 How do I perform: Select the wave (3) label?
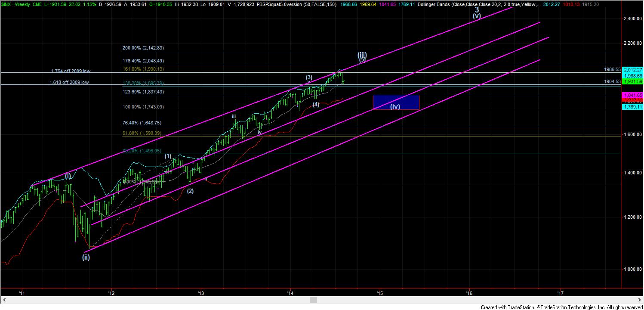(309, 77)
